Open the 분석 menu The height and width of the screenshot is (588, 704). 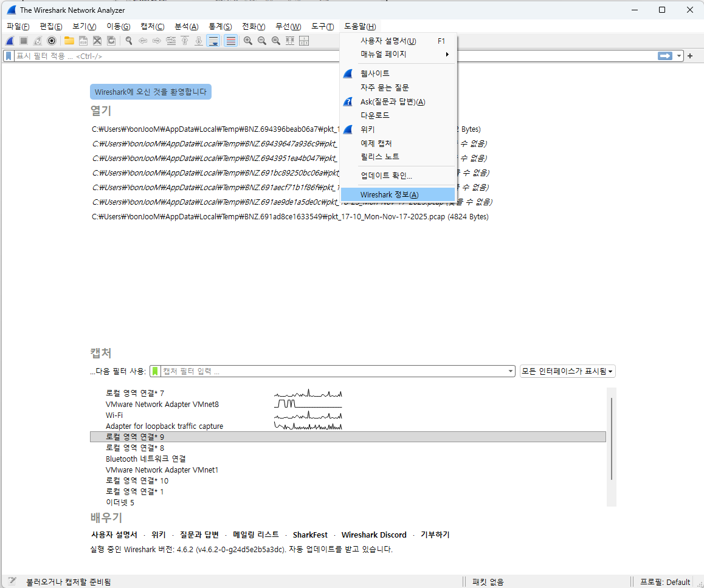point(186,27)
